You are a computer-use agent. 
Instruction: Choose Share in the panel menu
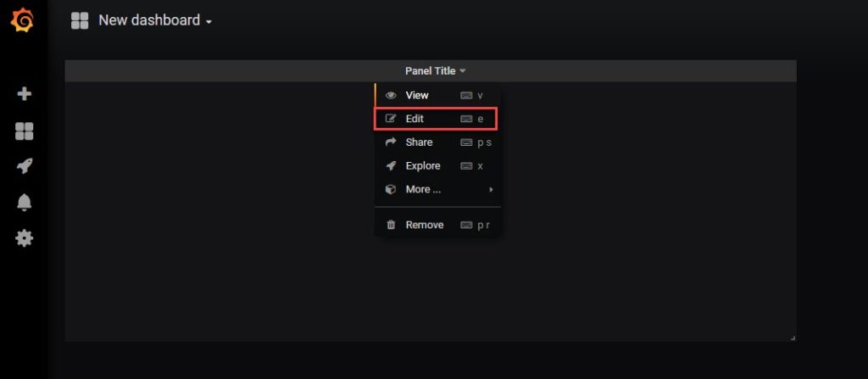[x=438, y=142]
